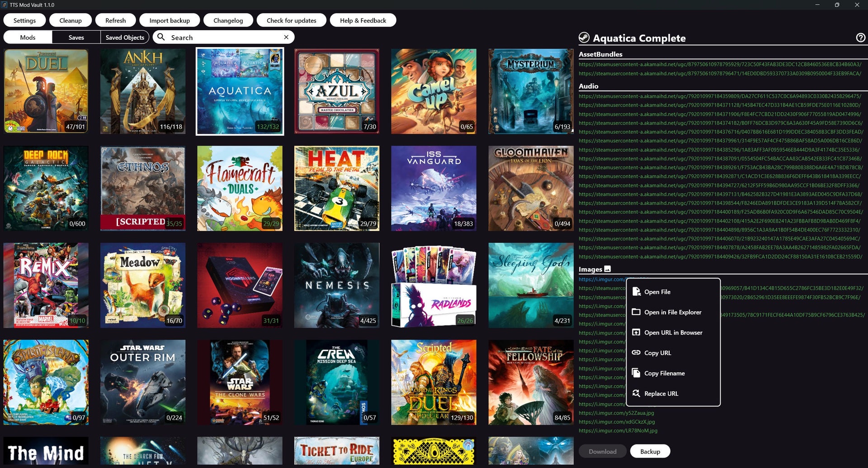Select the ISS Vanguard thumbnail

pos(434,188)
